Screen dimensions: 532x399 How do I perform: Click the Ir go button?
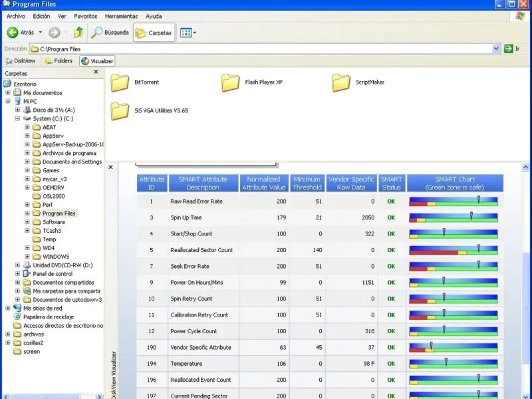point(511,49)
